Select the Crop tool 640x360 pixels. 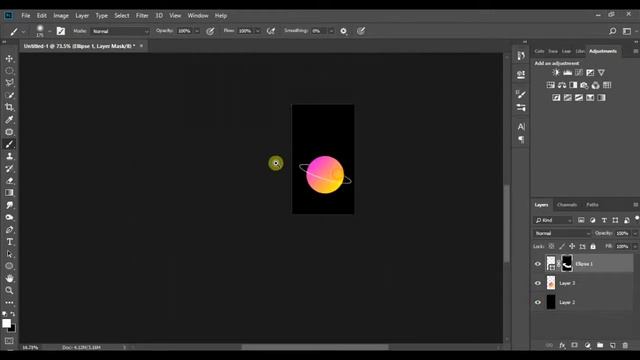pyautogui.click(x=9, y=107)
